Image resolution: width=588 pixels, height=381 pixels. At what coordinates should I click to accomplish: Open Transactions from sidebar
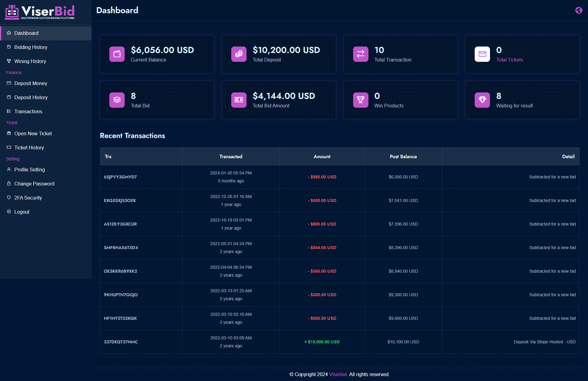click(28, 111)
